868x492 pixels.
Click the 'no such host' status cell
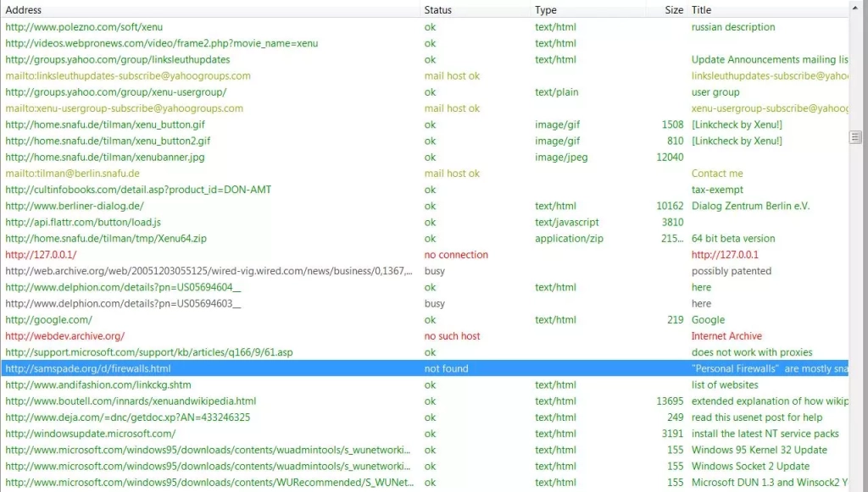453,336
